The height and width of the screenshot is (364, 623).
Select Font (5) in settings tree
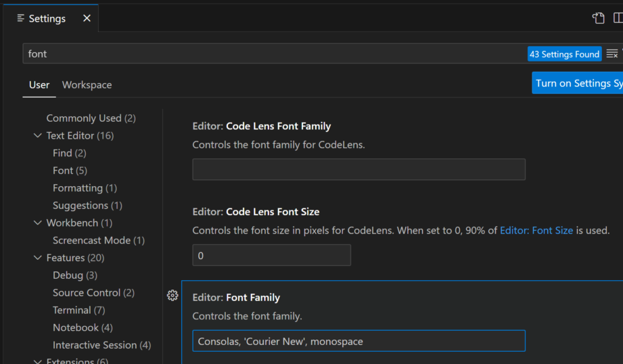[x=70, y=170]
